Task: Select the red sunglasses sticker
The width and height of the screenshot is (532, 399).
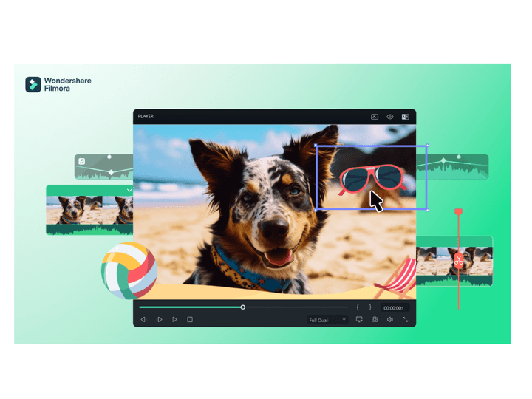Action: pyautogui.click(x=372, y=179)
